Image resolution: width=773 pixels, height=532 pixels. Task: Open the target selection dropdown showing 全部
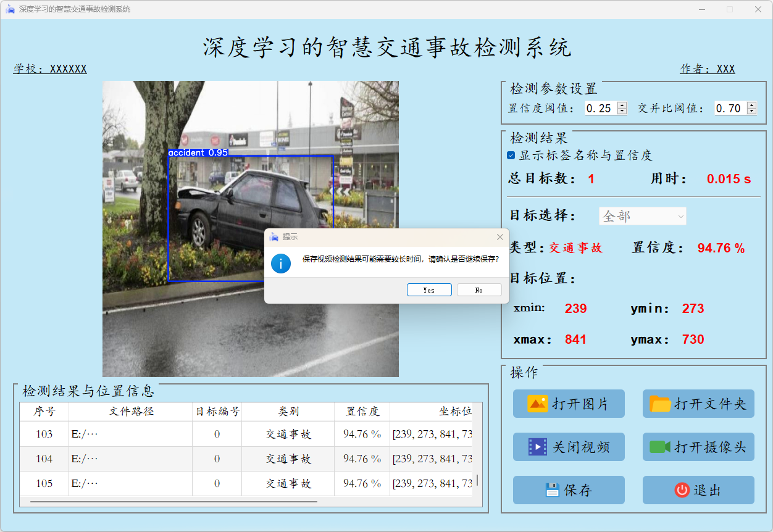642,216
